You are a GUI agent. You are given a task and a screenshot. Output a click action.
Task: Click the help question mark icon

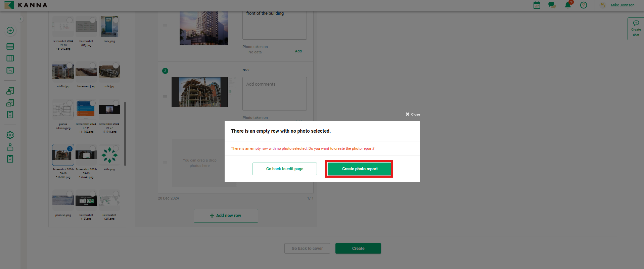click(584, 5)
